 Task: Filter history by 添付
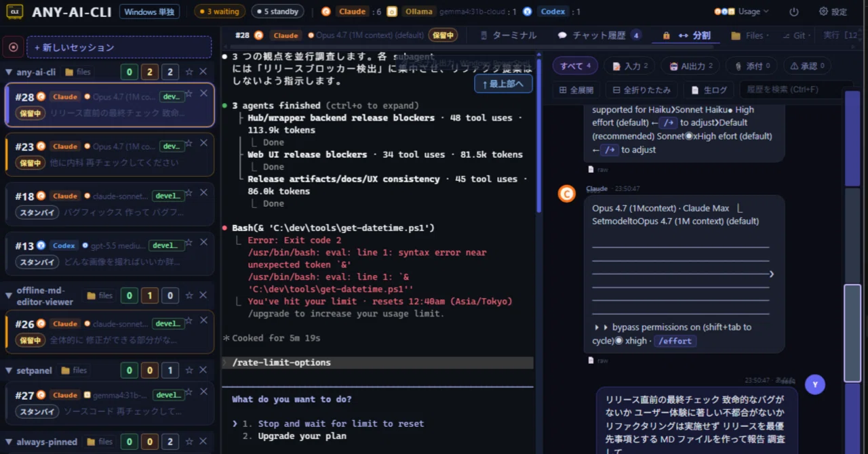751,66
